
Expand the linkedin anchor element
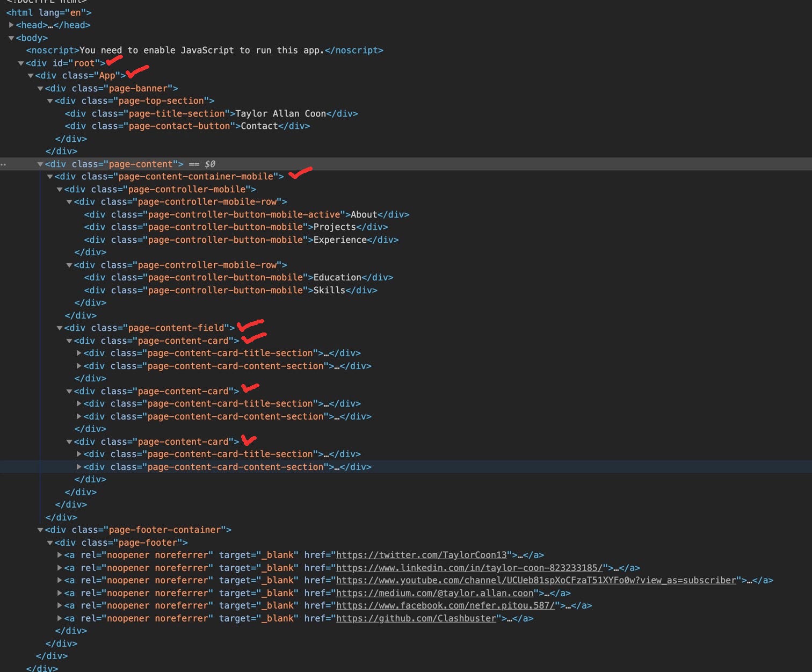tap(60, 568)
